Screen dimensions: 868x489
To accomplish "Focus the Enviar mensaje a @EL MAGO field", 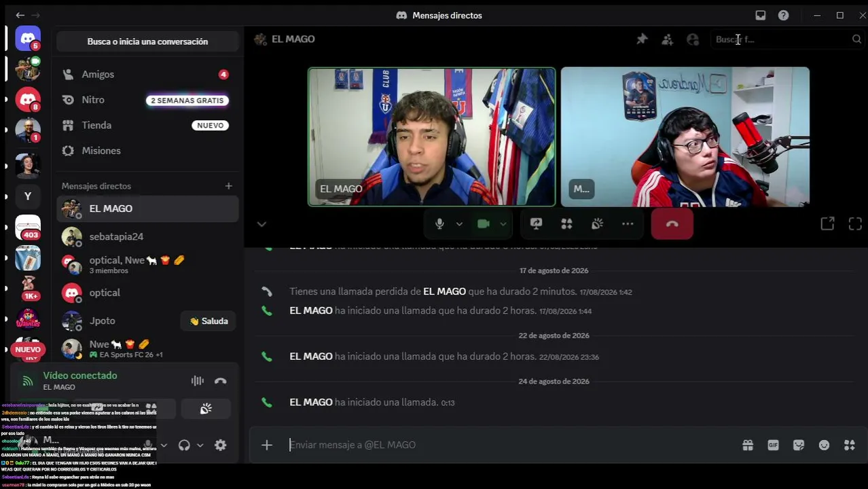I will tap(511, 445).
